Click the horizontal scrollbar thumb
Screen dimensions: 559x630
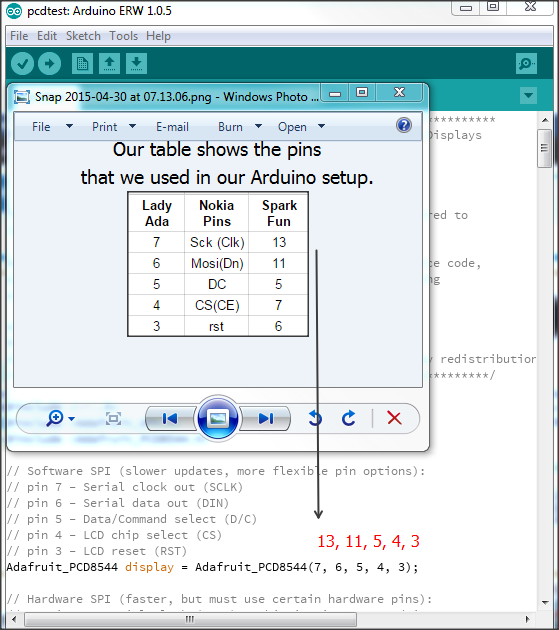tap(190, 619)
